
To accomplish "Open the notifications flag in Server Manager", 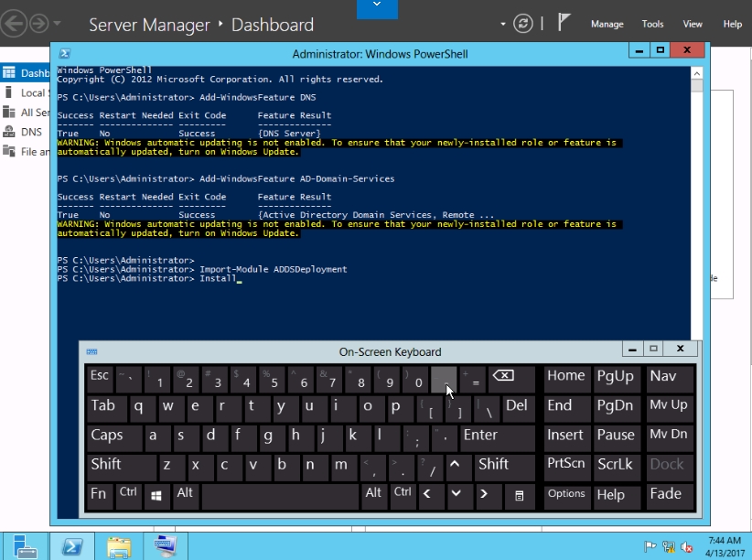I will [564, 23].
